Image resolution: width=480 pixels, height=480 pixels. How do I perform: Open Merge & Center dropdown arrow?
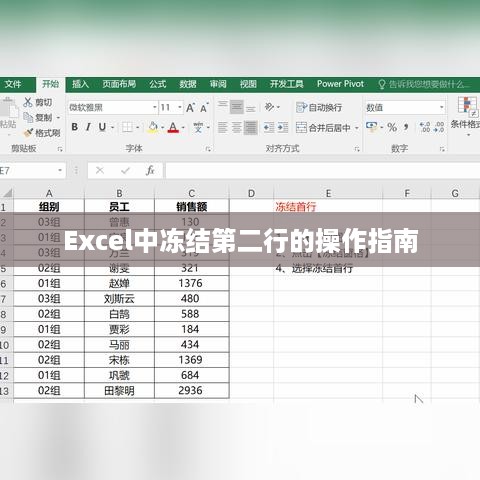(x=357, y=128)
